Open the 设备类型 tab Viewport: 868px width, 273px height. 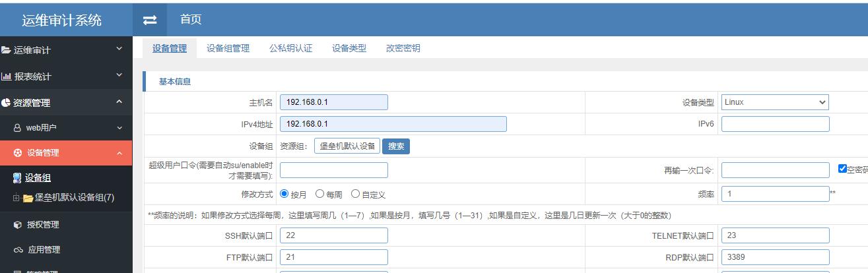(349, 48)
